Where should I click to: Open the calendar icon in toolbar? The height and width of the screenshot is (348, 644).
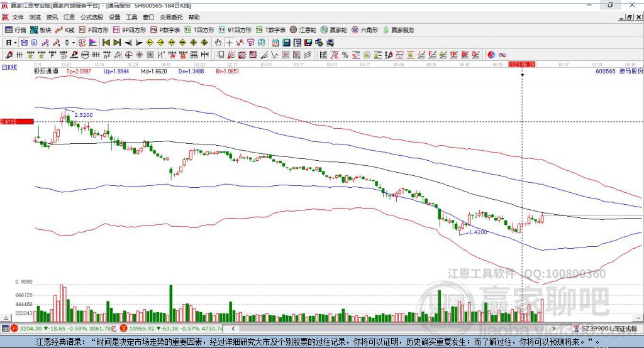tap(275, 43)
